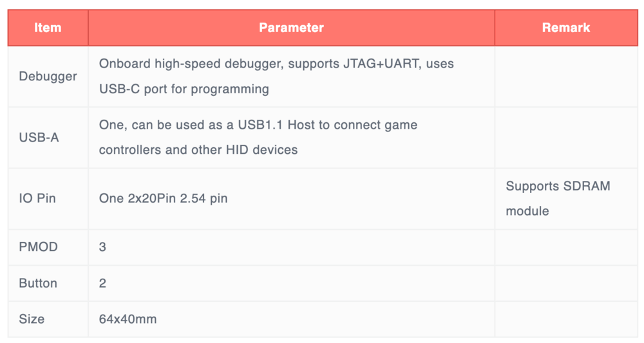Click the USB-A item cell
This screenshot has height=343, width=644.
coord(39,137)
